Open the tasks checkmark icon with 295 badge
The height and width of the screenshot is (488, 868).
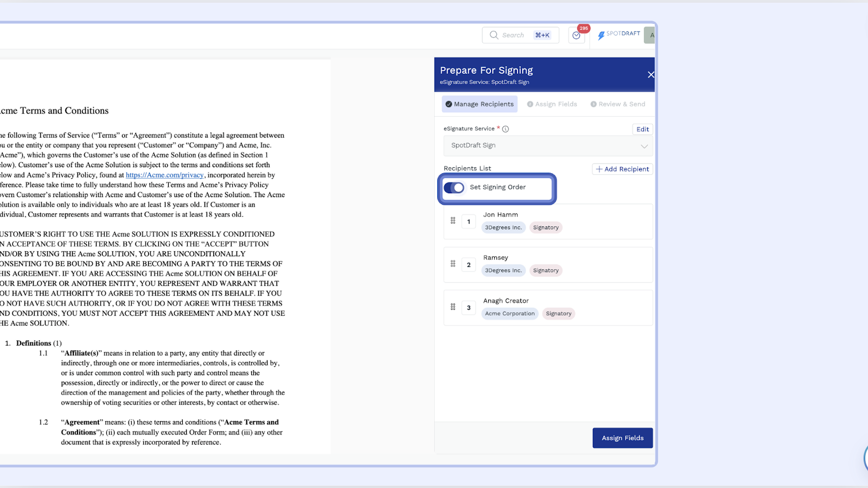tap(576, 35)
